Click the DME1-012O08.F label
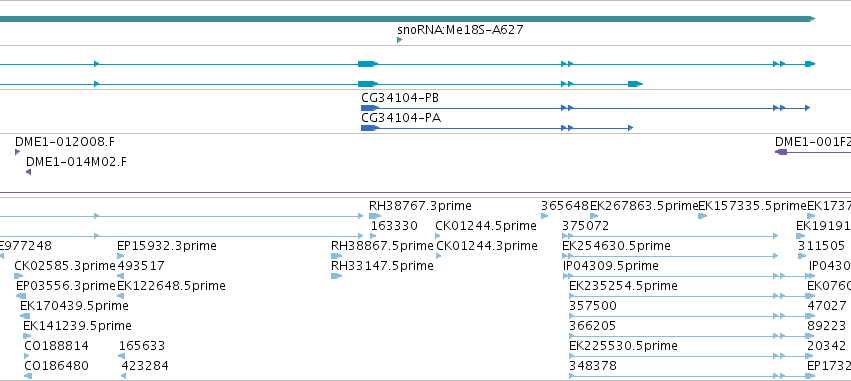The height and width of the screenshot is (381, 851). tap(65, 142)
